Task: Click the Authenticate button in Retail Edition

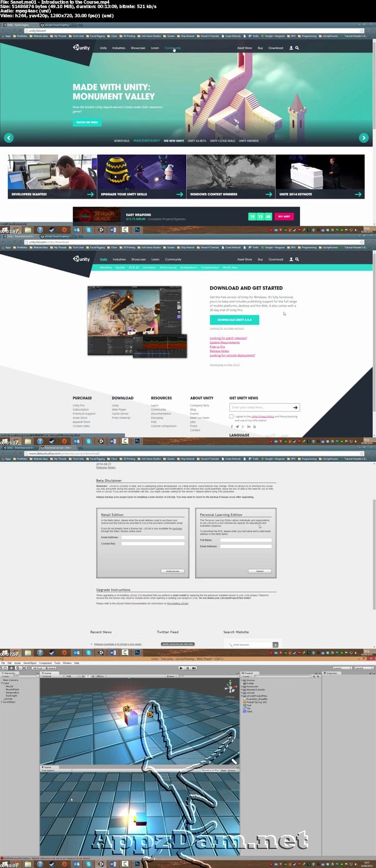Action: pyautogui.click(x=173, y=571)
